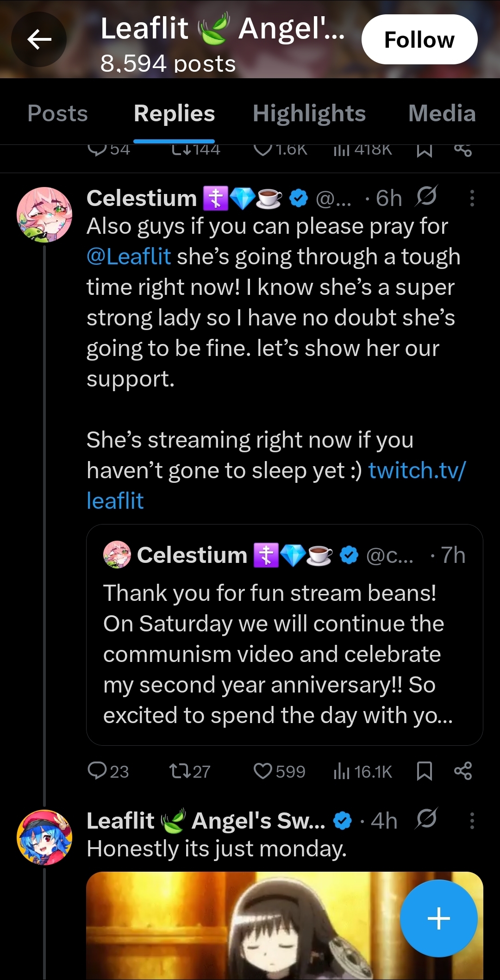Share the top post with 418K views
500x980 pixels.
(x=463, y=150)
